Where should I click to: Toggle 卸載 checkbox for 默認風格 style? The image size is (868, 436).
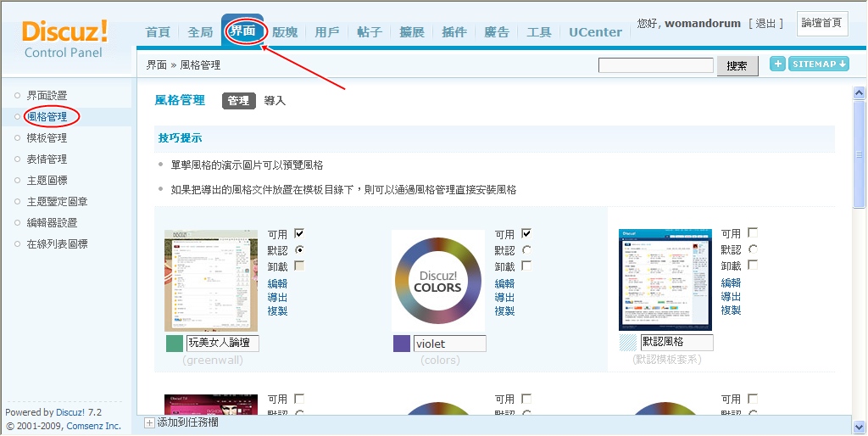click(x=753, y=266)
